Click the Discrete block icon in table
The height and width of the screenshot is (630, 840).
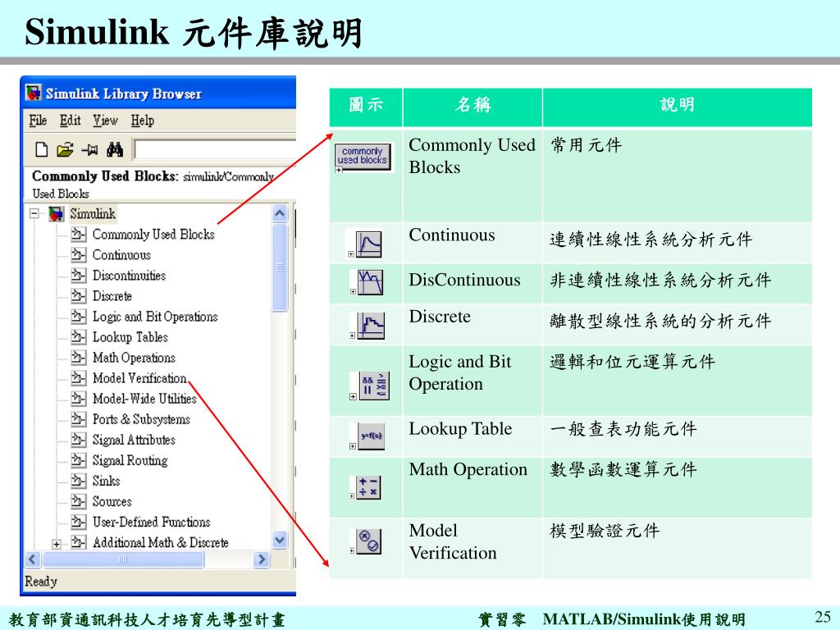371,326
